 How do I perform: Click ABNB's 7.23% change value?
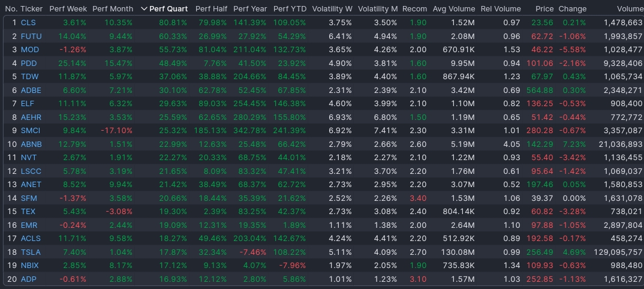point(574,144)
